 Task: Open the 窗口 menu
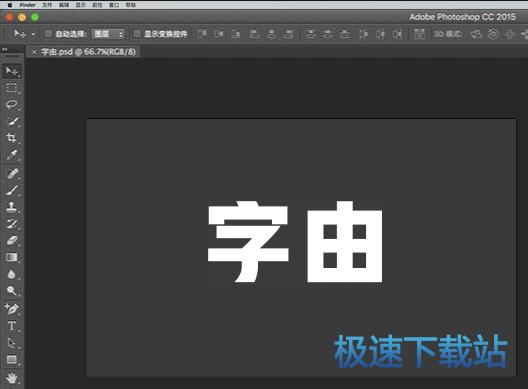click(x=114, y=5)
